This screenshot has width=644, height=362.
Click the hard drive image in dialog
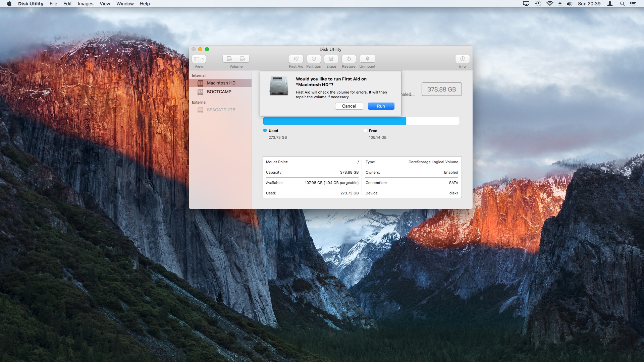(279, 86)
